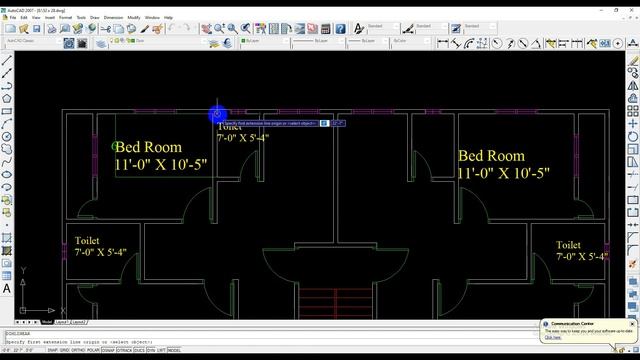Viewport: 640px width, 360px height.
Task: Toggle GRID display in status bar
Action: tap(64, 350)
